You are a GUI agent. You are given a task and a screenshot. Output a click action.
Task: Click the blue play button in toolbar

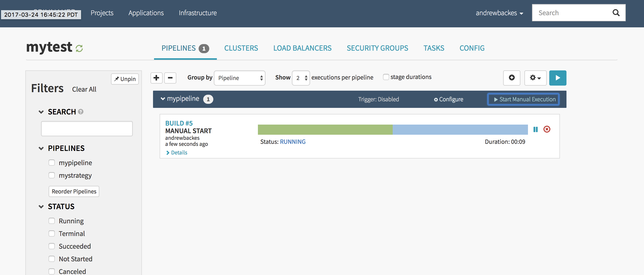coord(558,78)
